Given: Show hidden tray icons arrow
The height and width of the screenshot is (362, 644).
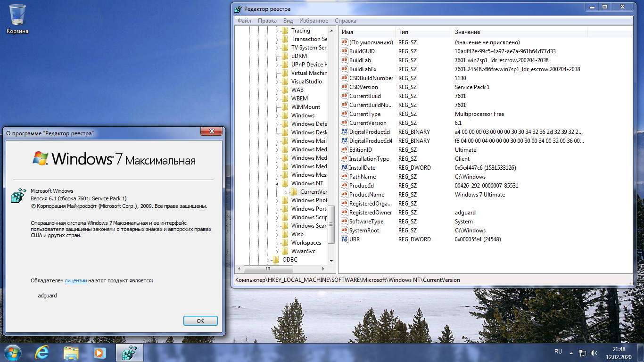Looking at the screenshot, I should [571, 353].
